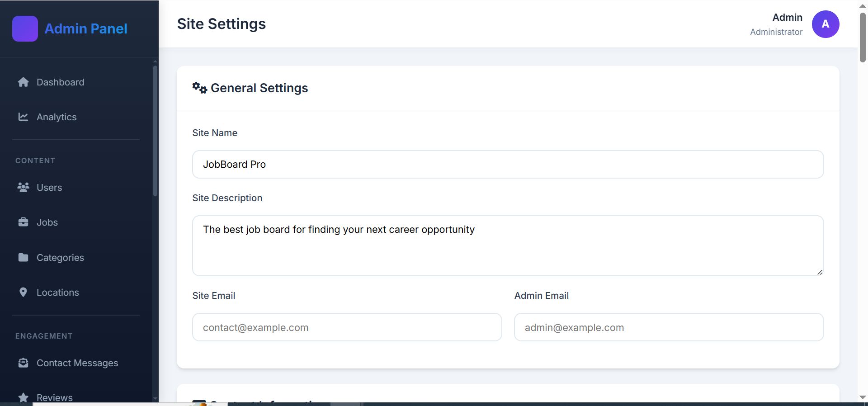Screen dimensions: 868x406
Task: Click the Locations pin icon
Action: click(23, 292)
